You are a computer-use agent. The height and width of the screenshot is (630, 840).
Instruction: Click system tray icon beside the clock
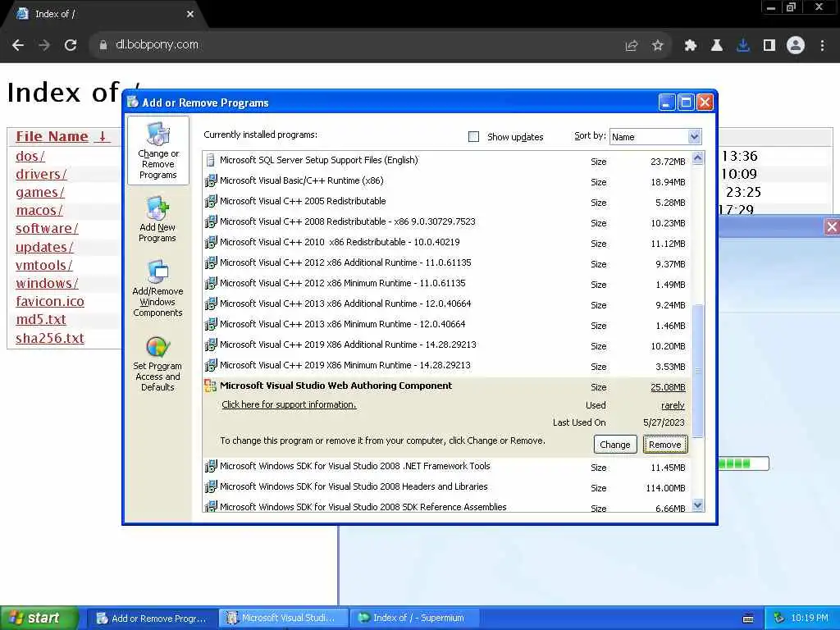click(779, 619)
